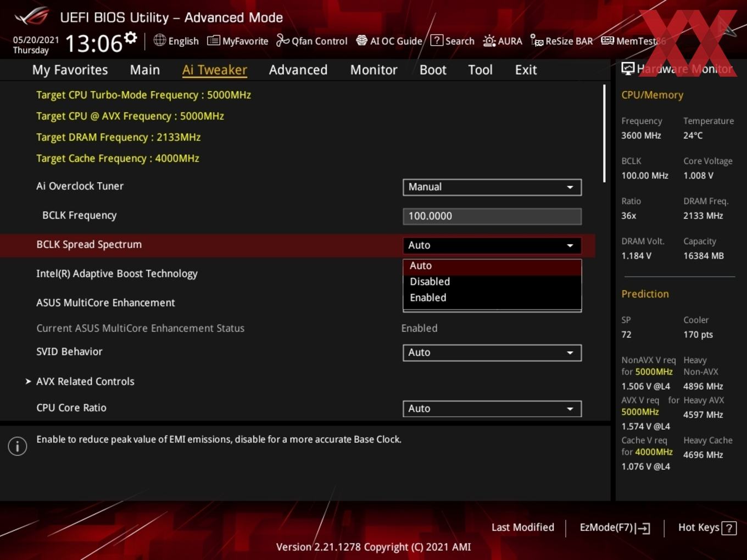The image size is (747, 560).
Task: Select Auto in spread spectrum list
Action: [x=492, y=266]
